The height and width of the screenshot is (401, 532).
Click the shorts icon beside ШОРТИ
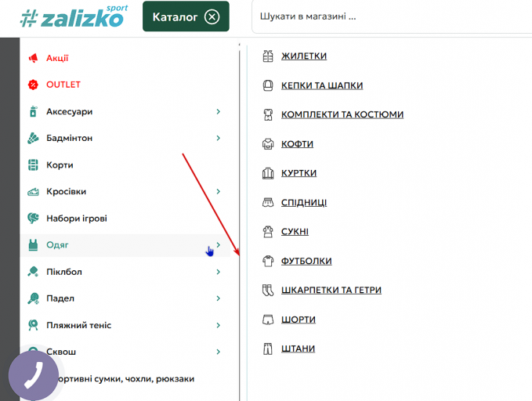(268, 320)
